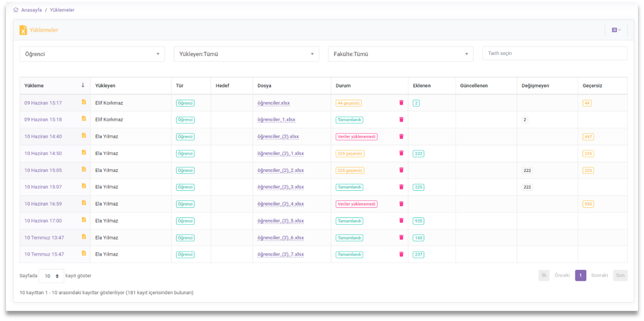Click file icon next to 10 Temmuz 13:47
The image size is (644, 321).
click(x=84, y=237)
